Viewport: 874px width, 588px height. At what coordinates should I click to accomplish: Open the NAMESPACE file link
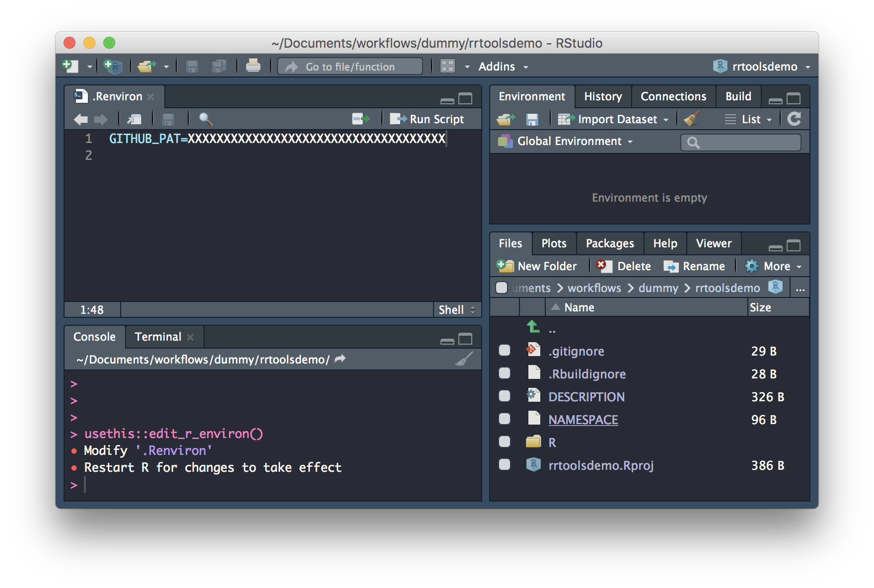(583, 420)
